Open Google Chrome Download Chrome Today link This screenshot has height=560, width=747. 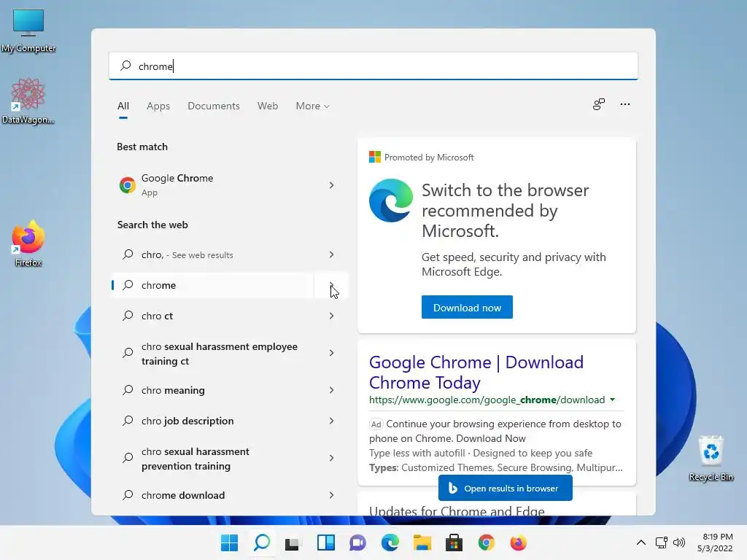point(476,373)
